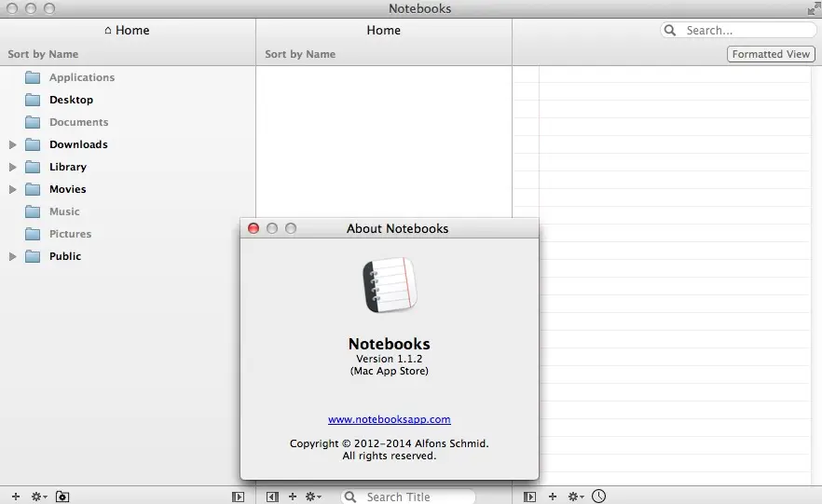The width and height of the screenshot is (822, 504).
Task: Expand the Public folder
Action: click(x=13, y=257)
